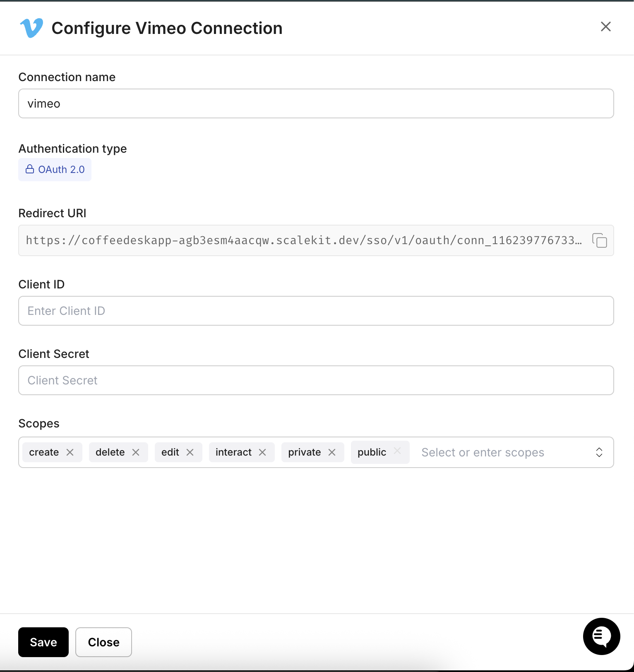Copy the Redirect URI using the copy icon
Screen dimensions: 634x672
599,240
